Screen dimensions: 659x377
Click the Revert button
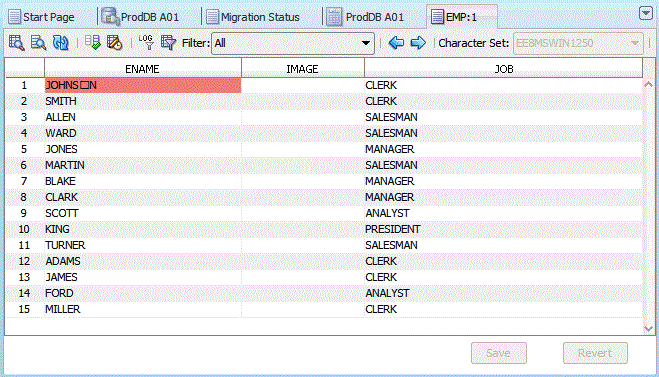pyautogui.click(x=595, y=353)
